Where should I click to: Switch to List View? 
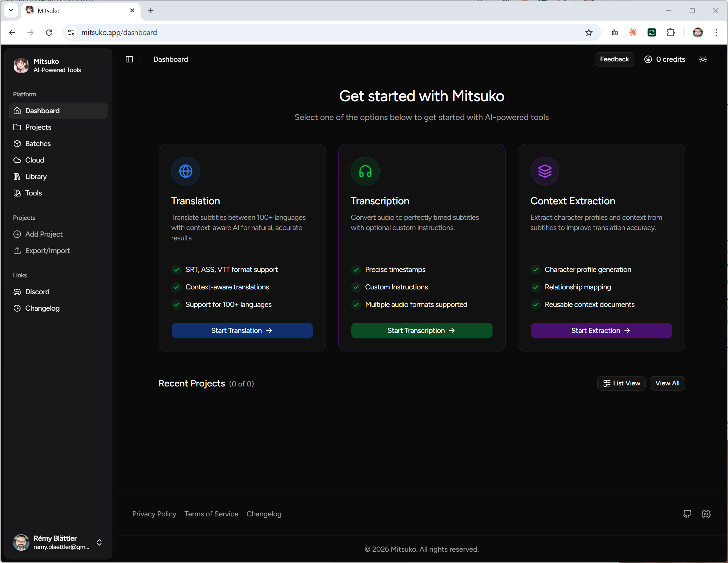click(x=621, y=383)
